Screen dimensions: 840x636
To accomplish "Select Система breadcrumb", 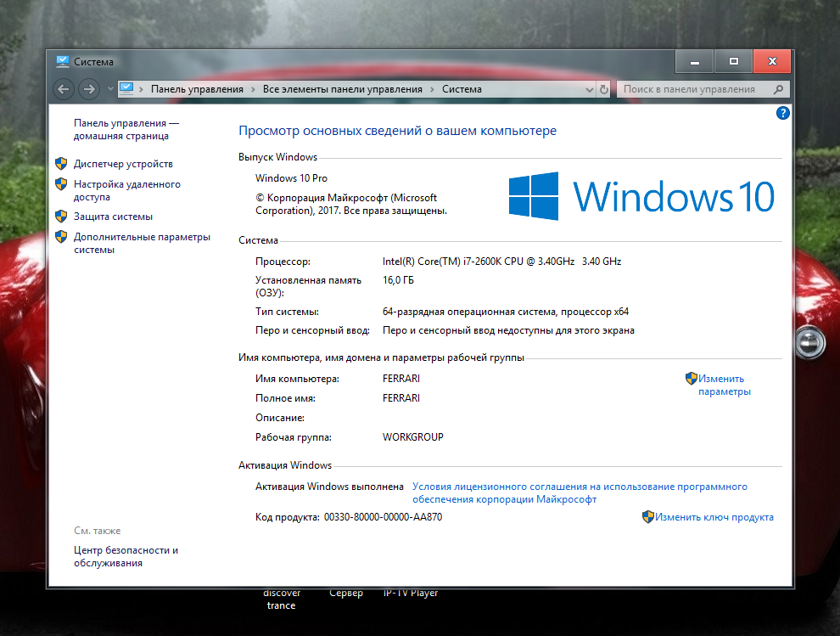I will tap(462, 89).
